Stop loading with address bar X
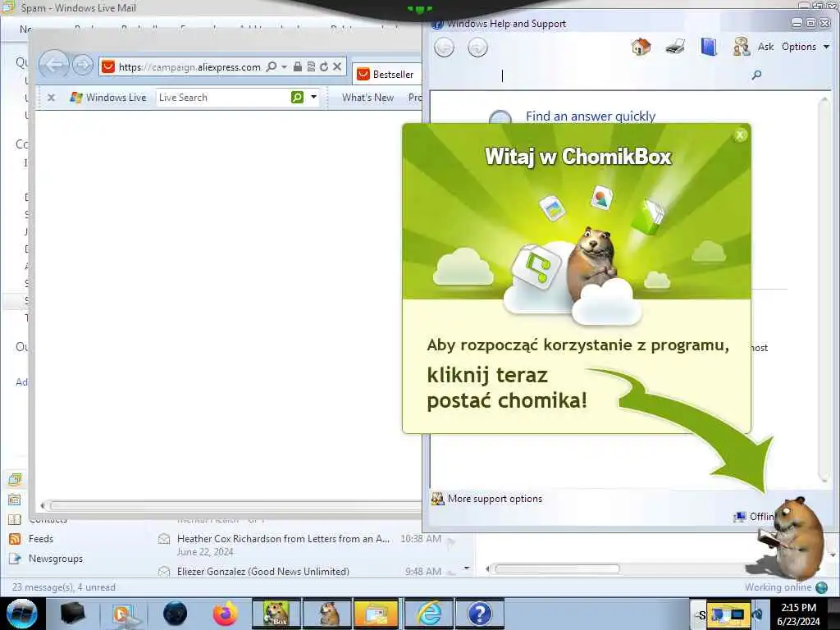 (x=337, y=66)
